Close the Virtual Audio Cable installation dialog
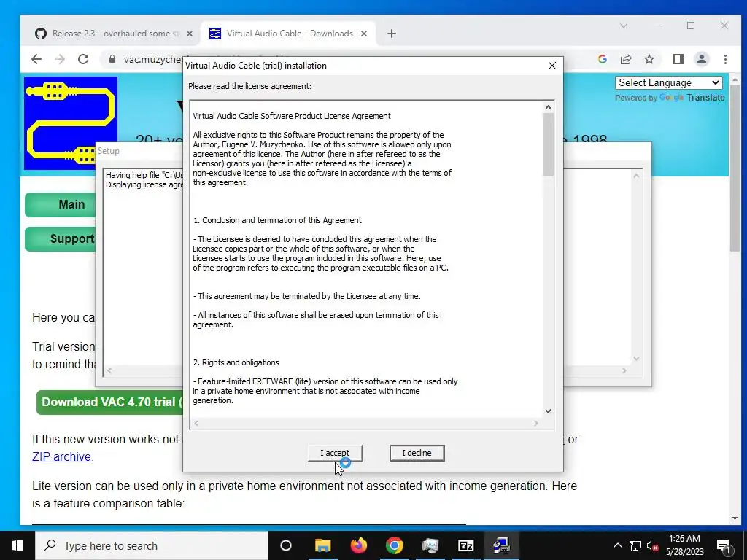 click(551, 66)
